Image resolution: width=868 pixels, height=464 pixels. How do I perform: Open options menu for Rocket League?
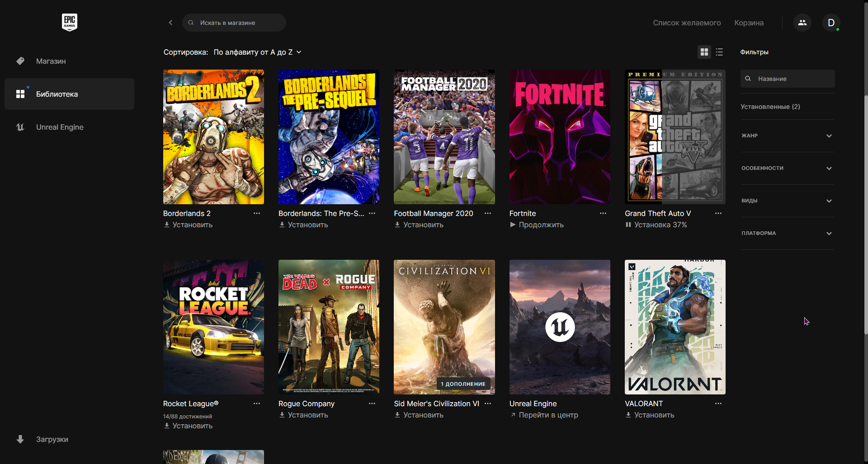pos(257,403)
